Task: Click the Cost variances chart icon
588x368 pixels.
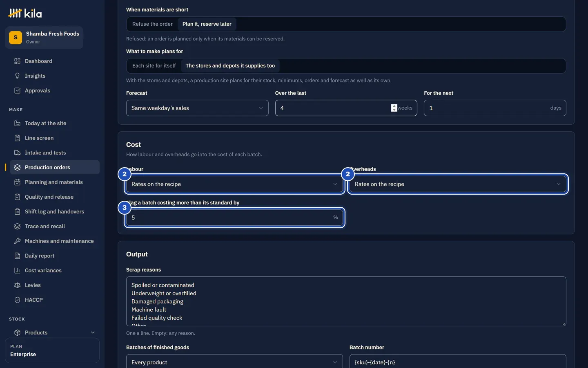Action: pos(17,271)
